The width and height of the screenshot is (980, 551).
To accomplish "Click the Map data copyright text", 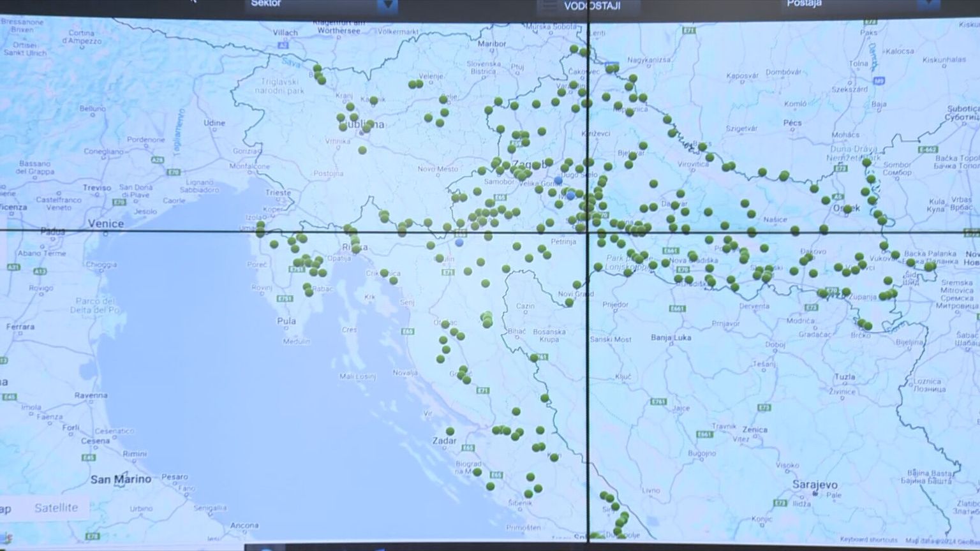I will [938, 541].
